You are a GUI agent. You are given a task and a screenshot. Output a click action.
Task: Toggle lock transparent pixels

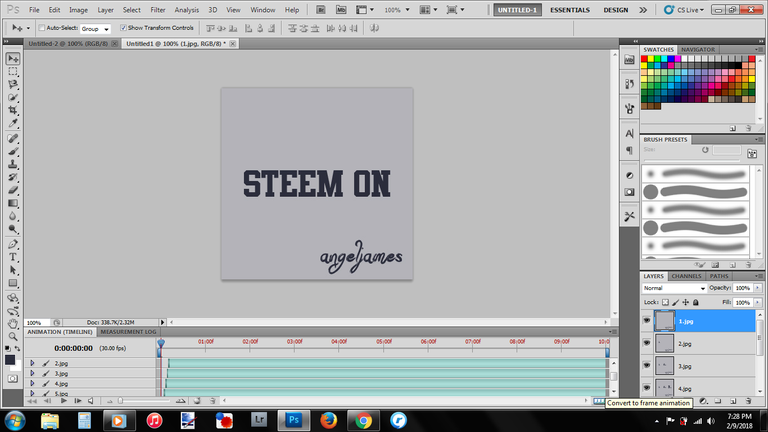coord(665,302)
